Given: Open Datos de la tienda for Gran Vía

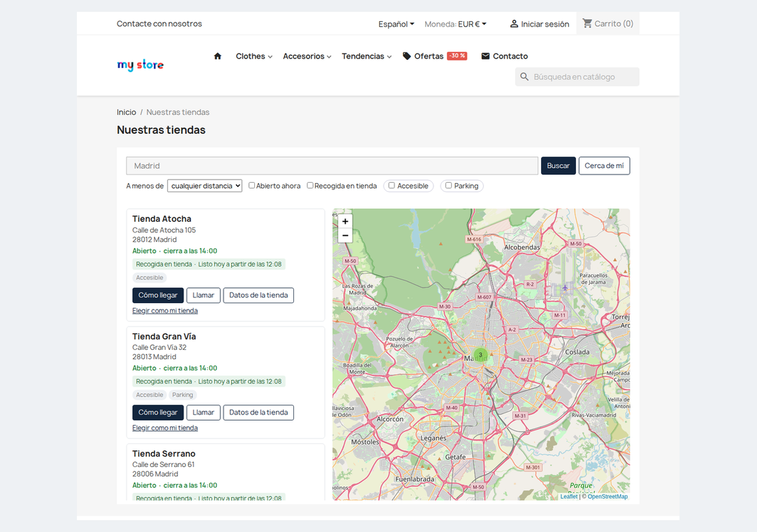Looking at the screenshot, I should 259,412.
